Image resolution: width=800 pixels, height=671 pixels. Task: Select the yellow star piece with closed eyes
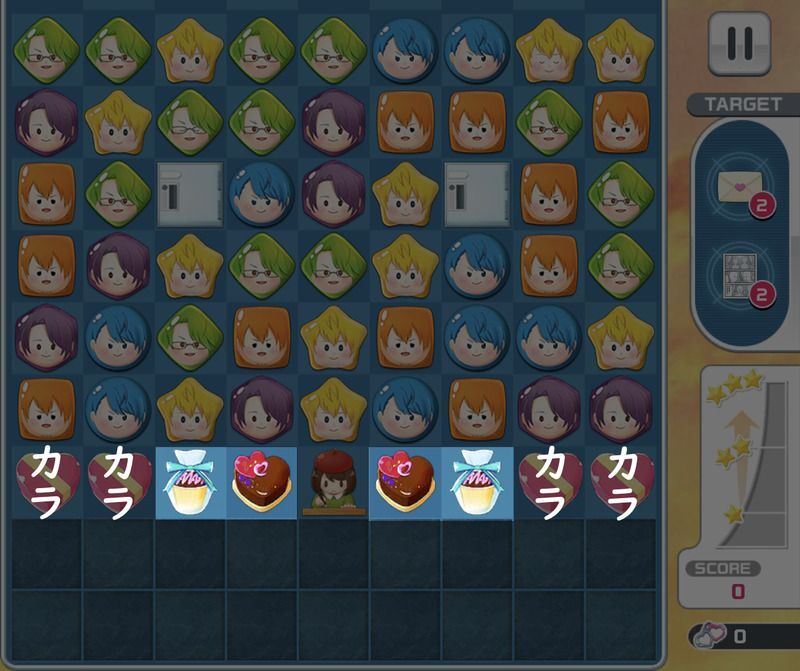coord(549,51)
